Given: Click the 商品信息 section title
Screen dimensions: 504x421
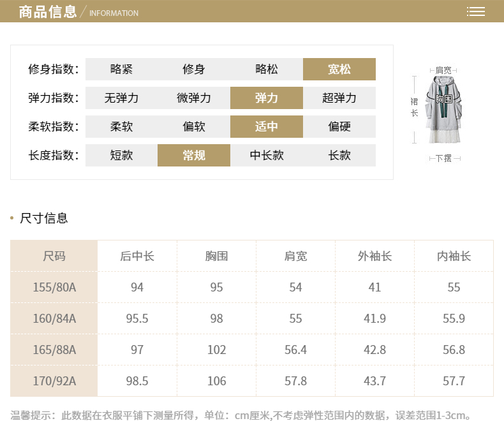Looking at the screenshot, I should click(x=47, y=11).
